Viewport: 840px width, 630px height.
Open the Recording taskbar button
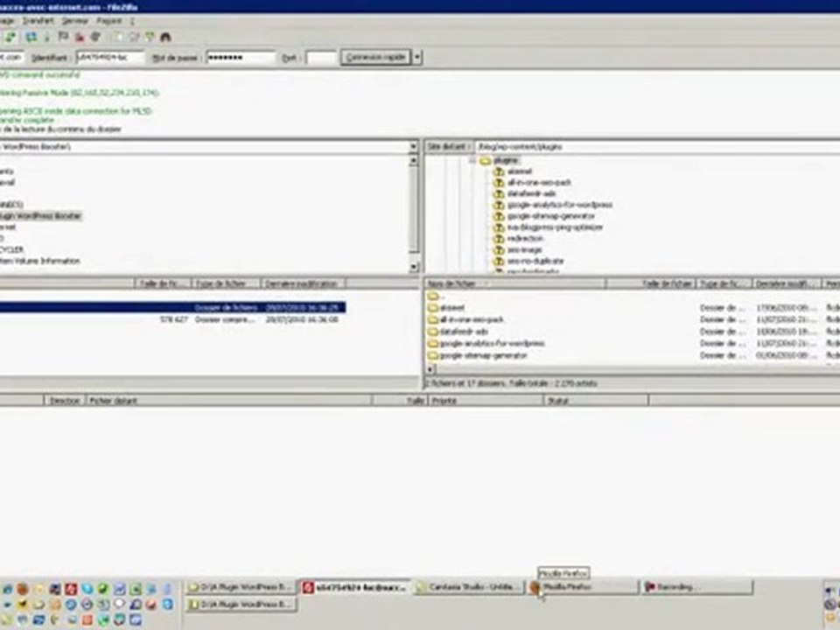click(697, 587)
